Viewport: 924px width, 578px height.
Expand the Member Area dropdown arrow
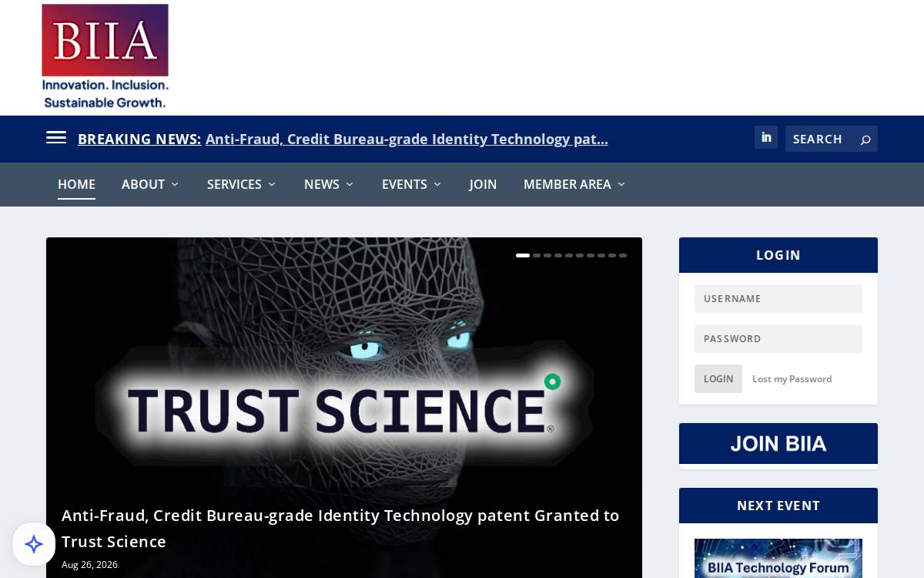point(621,184)
